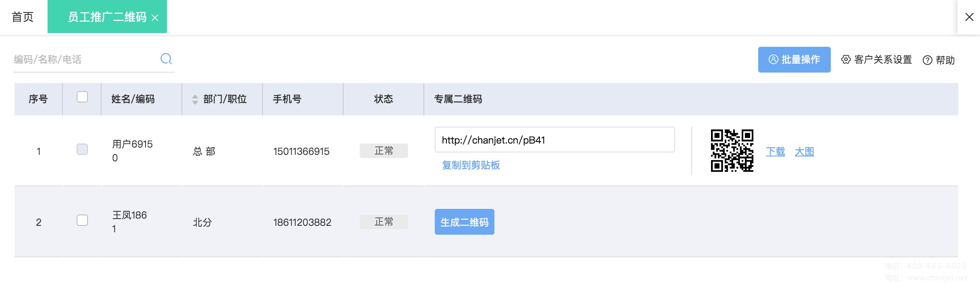980x296 pixels.
Task: Click the 批量操作 button
Action: (794, 60)
